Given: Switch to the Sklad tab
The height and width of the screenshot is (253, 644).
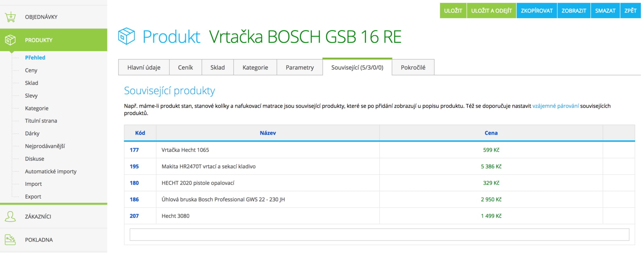Looking at the screenshot, I should click(217, 67).
